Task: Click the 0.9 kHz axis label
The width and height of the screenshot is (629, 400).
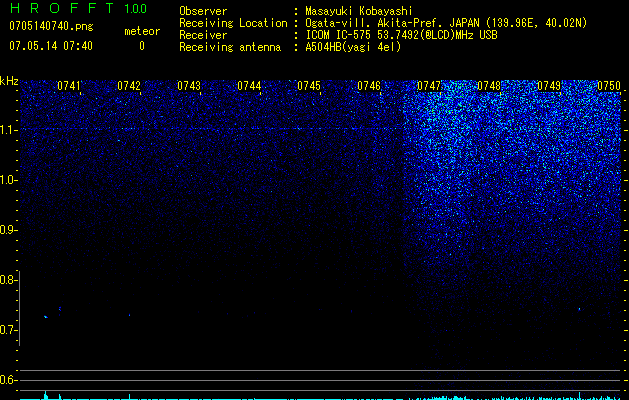Action: coord(8,230)
